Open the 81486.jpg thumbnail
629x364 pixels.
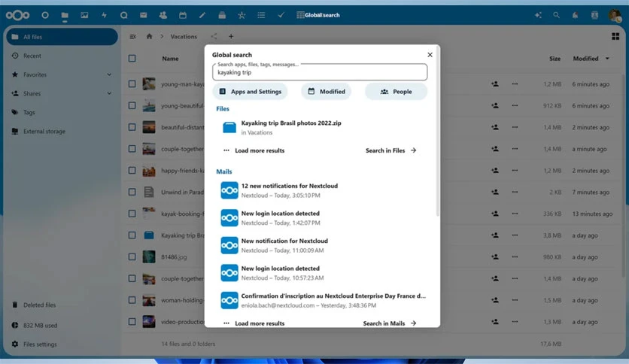point(149,256)
